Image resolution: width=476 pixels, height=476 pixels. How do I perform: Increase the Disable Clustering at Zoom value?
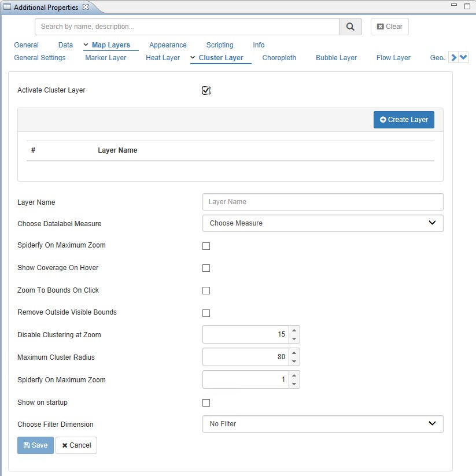[294, 330]
